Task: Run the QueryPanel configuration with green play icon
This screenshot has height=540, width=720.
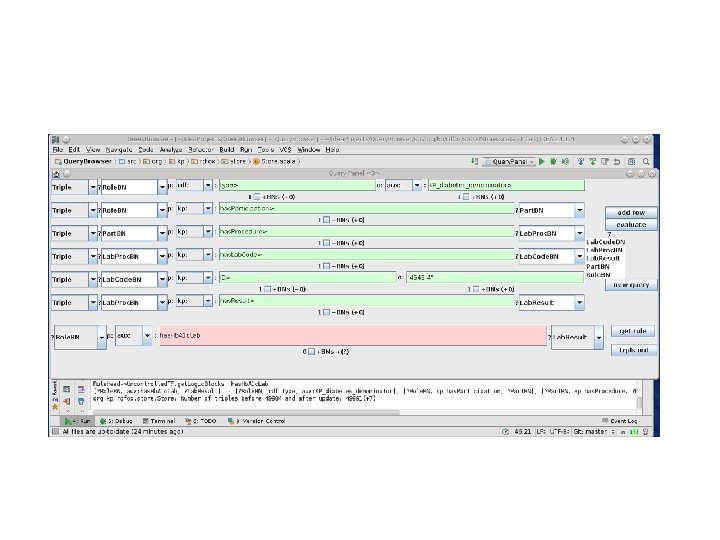Action: [542, 162]
